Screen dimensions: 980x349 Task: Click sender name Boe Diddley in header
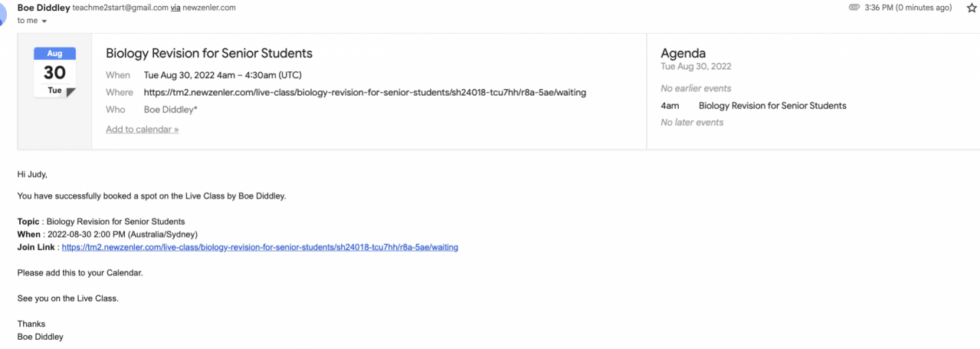[x=43, y=8]
